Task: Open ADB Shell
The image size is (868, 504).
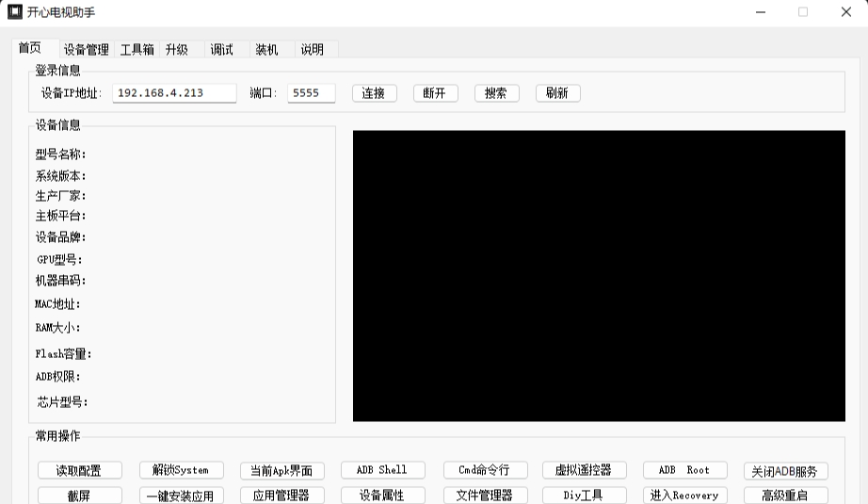Action: [x=383, y=470]
